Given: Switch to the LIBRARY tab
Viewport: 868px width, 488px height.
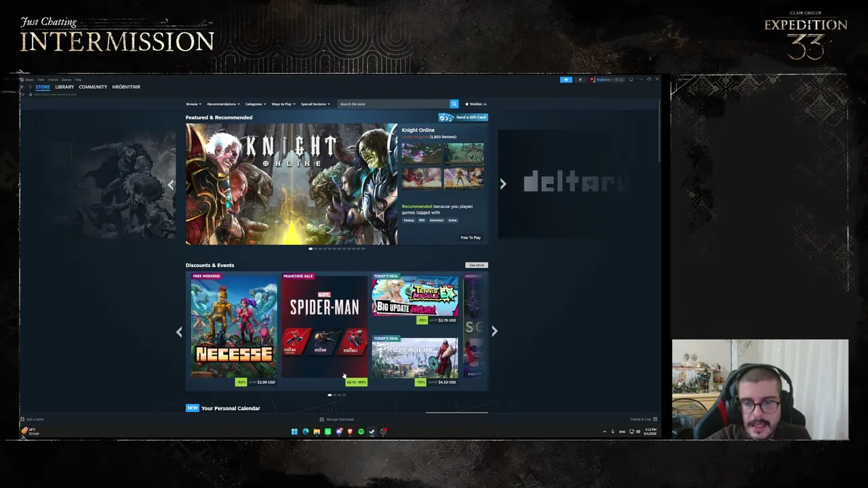Looking at the screenshot, I should click(x=64, y=87).
